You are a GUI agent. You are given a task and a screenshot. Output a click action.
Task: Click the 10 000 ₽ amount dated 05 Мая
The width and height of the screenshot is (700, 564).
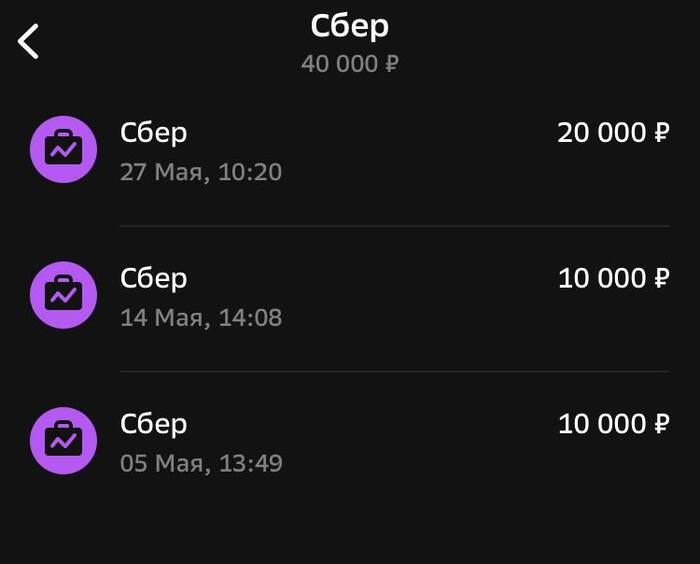pos(612,424)
